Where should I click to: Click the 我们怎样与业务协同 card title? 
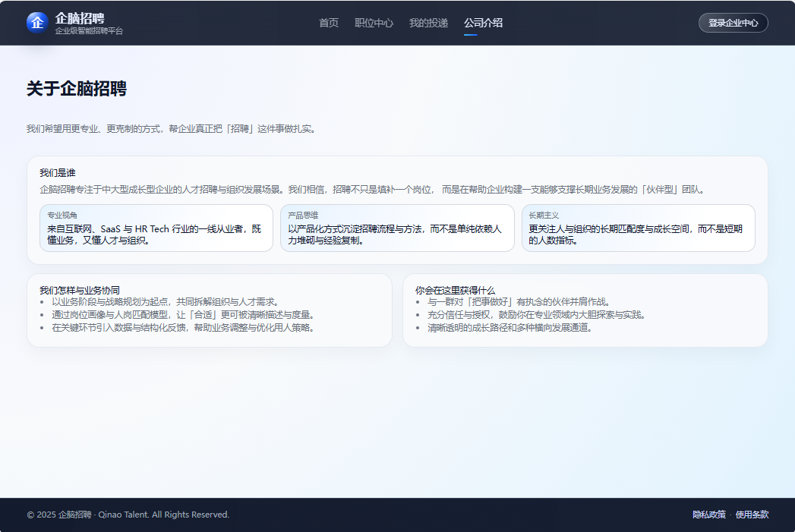coord(80,290)
